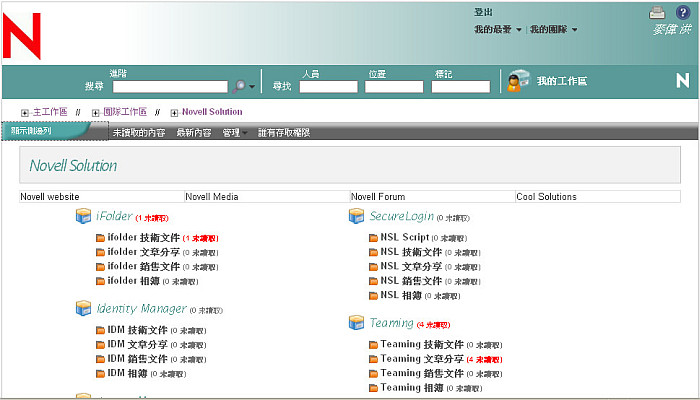Open the Teaming 銷售文件 folder link
The image size is (700, 400).
click(x=422, y=374)
